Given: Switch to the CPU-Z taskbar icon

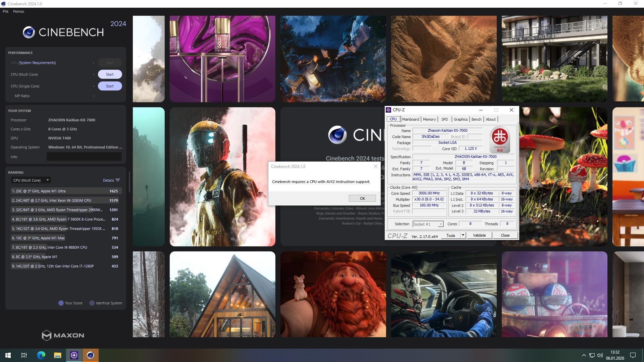Looking at the screenshot, I should 74,355.
